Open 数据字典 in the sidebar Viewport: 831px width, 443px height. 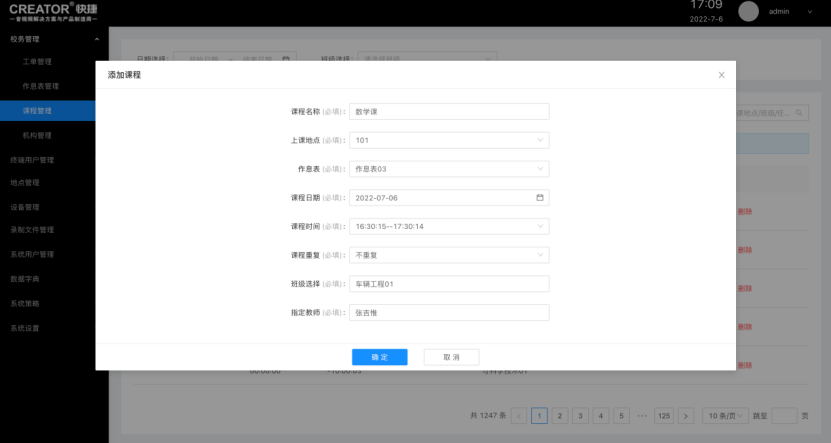[25, 279]
